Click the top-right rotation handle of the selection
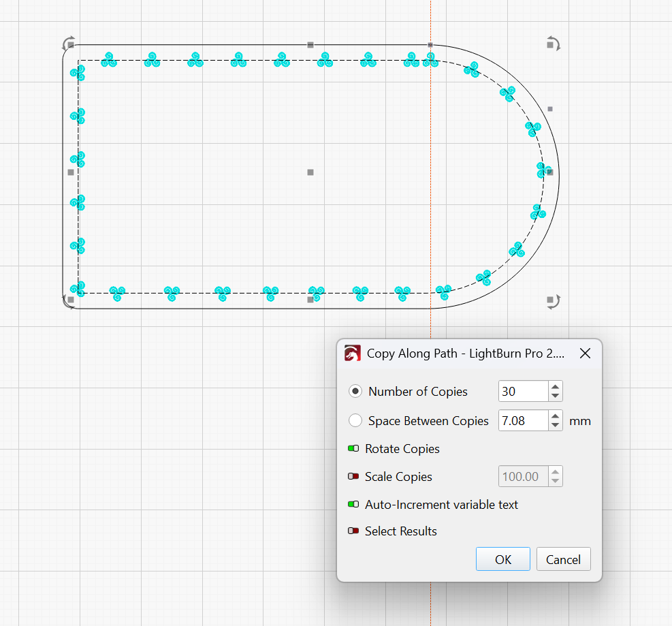The image size is (672, 626). pos(553,44)
